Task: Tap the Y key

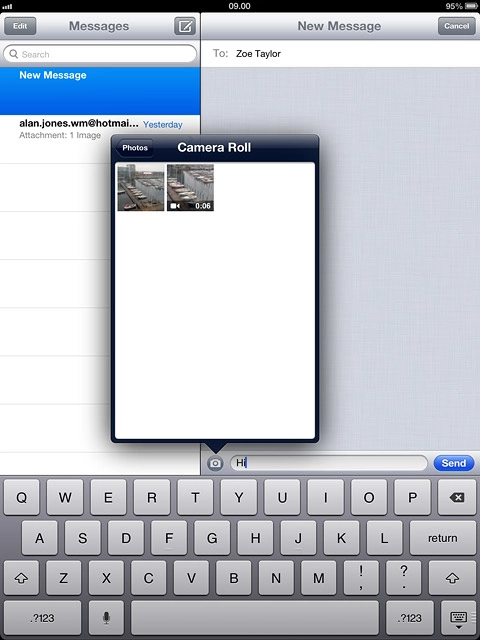Action: tap(239, 497)
